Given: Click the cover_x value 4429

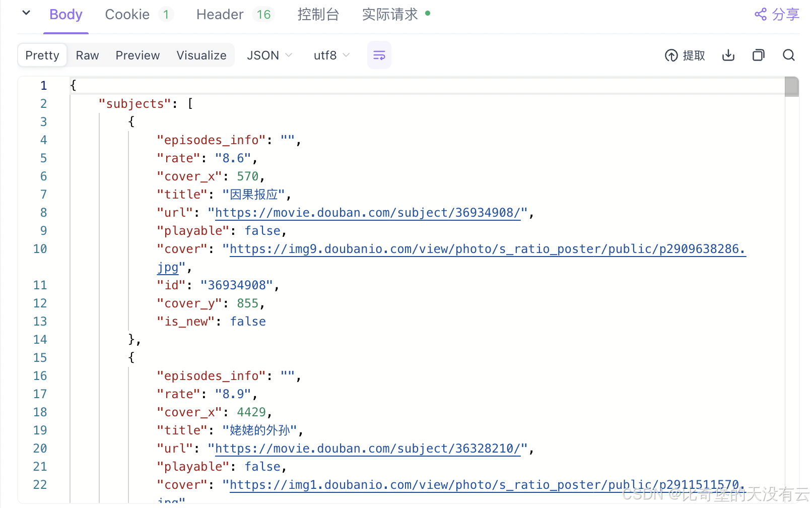Looking at the screenshot, I should pos(251,412).
